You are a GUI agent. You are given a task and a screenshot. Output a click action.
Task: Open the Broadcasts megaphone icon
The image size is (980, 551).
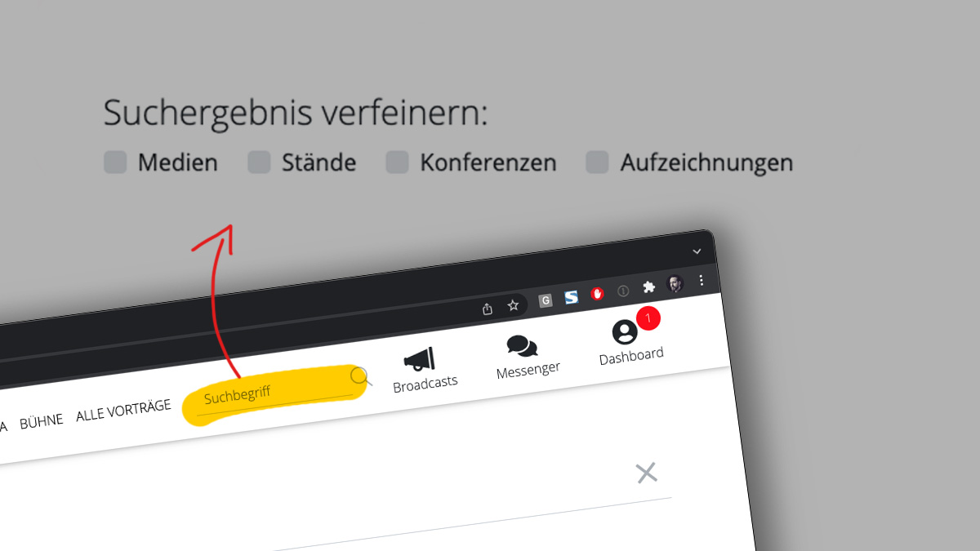point(420,359)
